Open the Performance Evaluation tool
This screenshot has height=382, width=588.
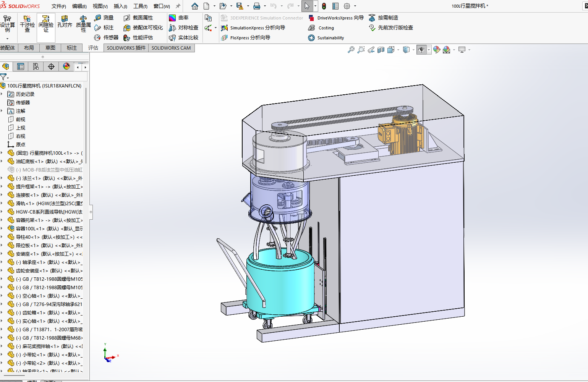pos(138,37)
